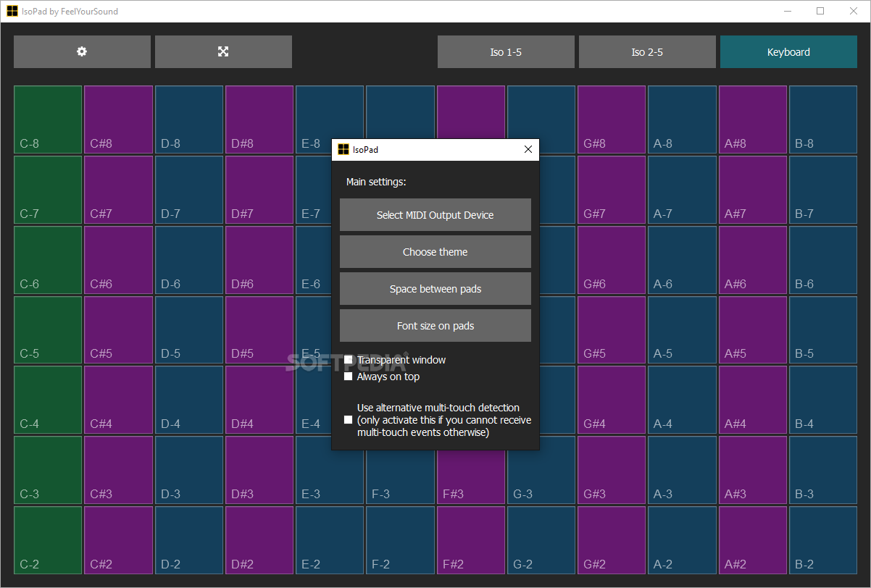Tap the B-5 pad
Screen dimensions: 871x588
[x=823, y=330]
